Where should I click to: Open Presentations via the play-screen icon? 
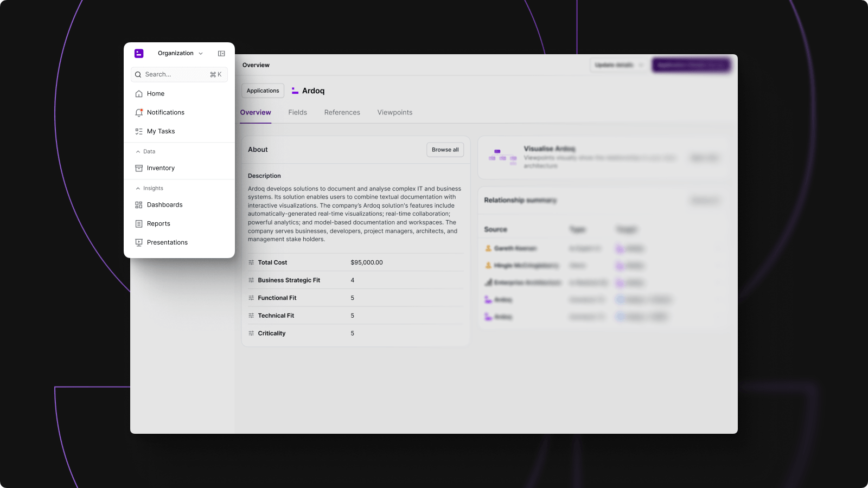pyautogui.click(x=139, y=242)
